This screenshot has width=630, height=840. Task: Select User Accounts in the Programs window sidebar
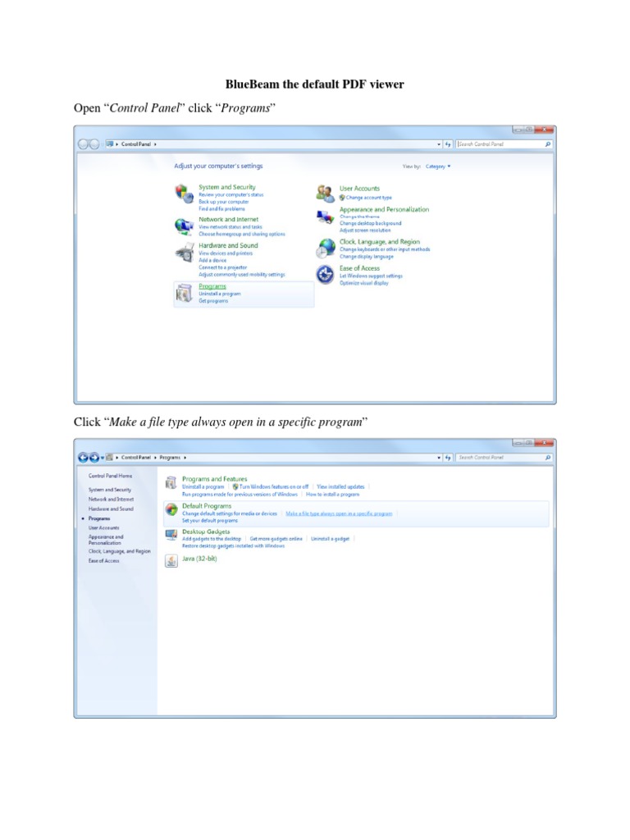tap(104, 527)
